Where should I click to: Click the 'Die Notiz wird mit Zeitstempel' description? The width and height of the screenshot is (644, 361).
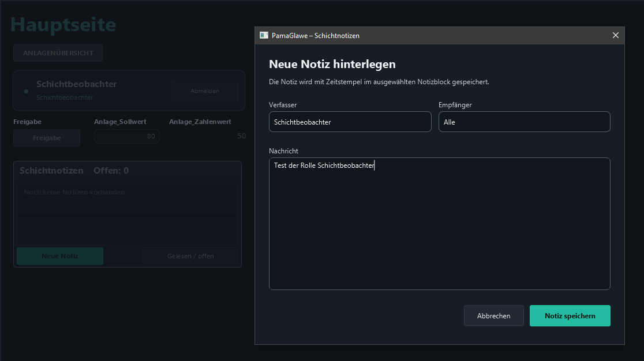(379, 82)
